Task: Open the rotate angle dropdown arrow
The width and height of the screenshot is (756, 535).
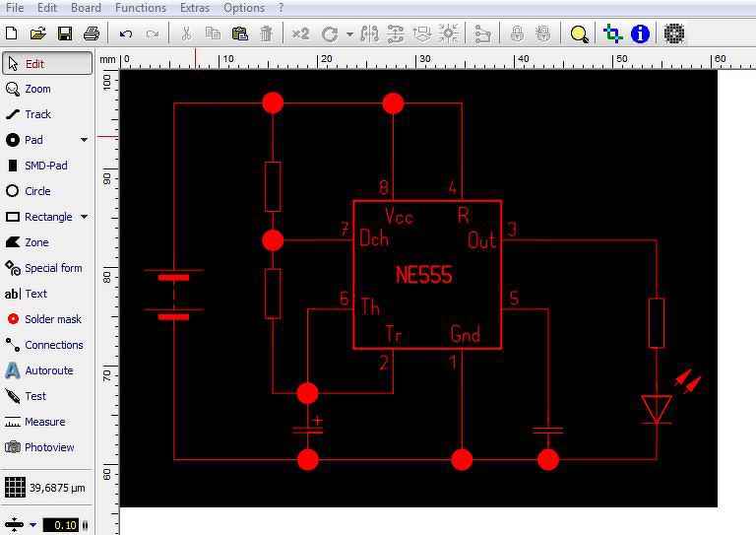Action: pyautogui.click(x=349, y=34)
